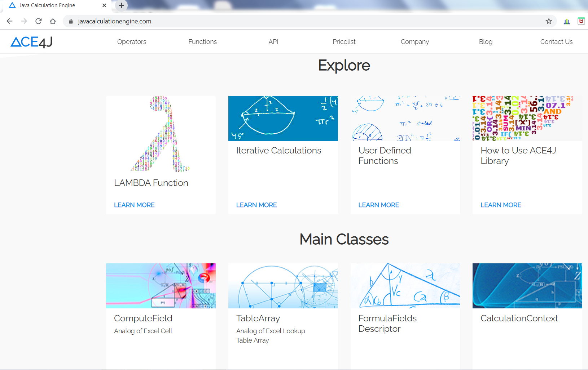The height and width of the screenshot is (370, 588).
Task: Click the analytics extension icon
Action: tap(566, 21)
